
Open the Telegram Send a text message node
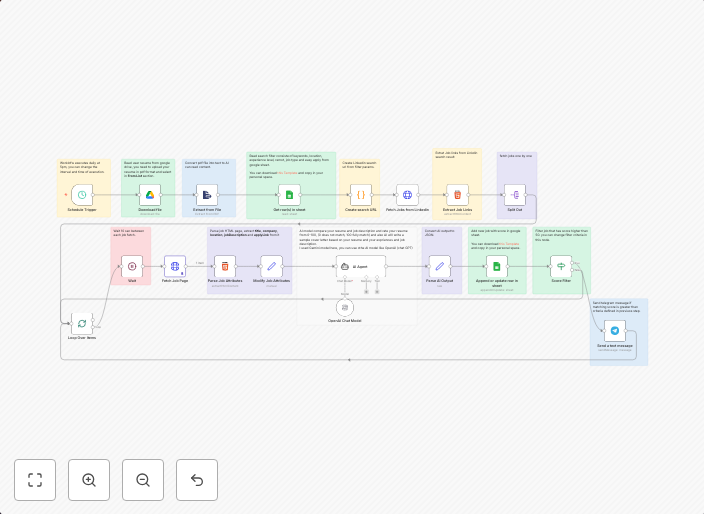614,331
